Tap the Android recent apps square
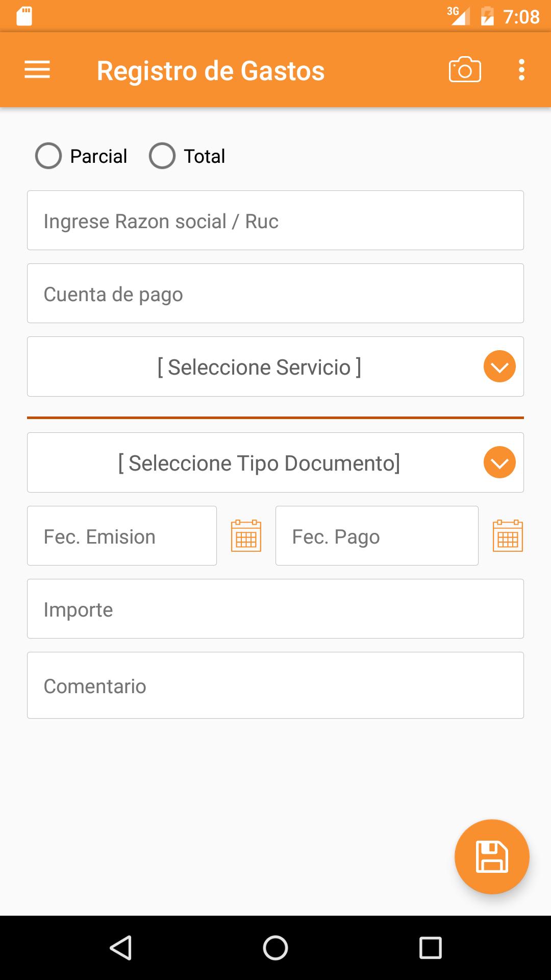Screen dimensions: 551x980 pos(430,948)
